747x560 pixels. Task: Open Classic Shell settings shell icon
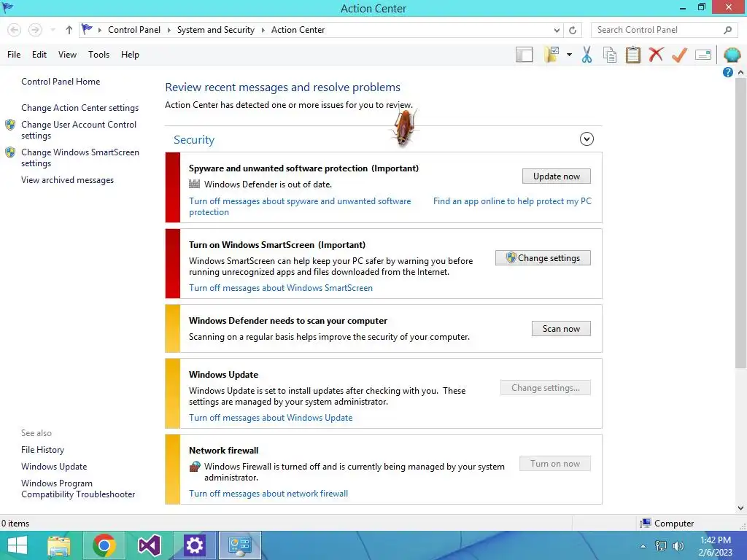point(732,55)
